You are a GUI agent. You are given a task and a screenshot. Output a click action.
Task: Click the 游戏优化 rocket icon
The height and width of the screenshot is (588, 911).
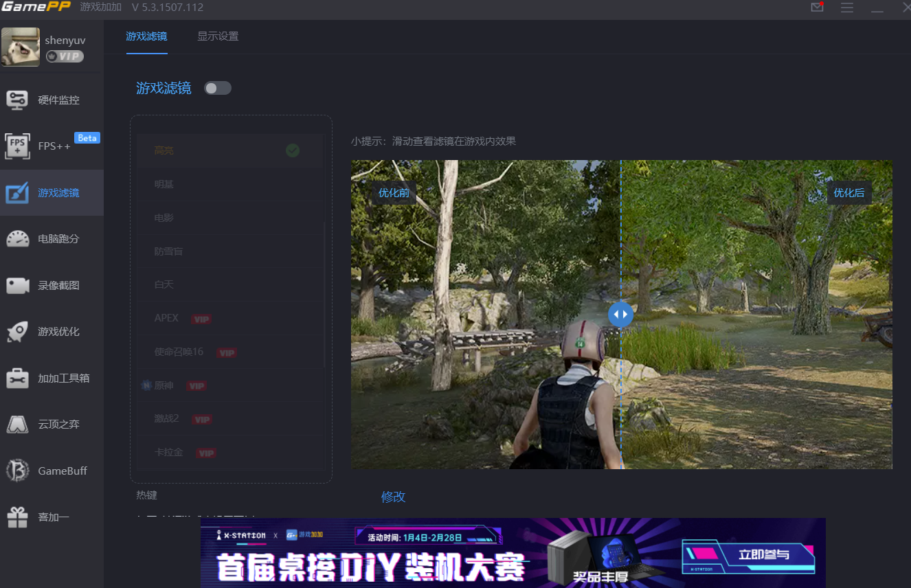pyautogui.click(x=17, y=332)
